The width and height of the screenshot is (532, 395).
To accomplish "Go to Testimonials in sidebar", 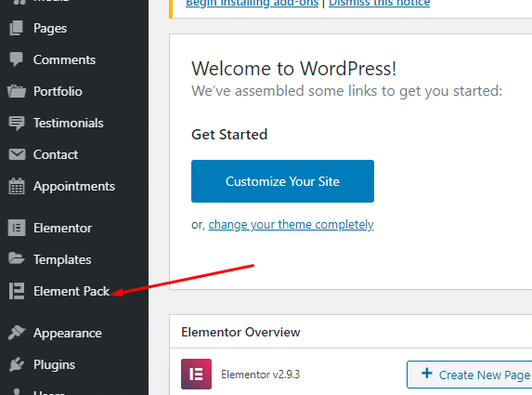I will point(68,123).
